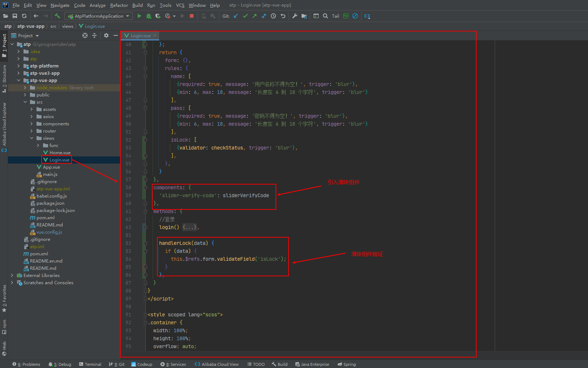The height and width of the screenshot is (368, 588).
Task: Expand the atp-vue3-app module
Action: click(19, 73)
